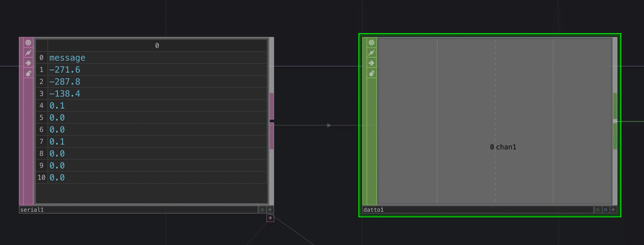This screenshot has height=245, width=644.
Task: Toggle the lightning flag on datto1 node
Action: [371, 53]
